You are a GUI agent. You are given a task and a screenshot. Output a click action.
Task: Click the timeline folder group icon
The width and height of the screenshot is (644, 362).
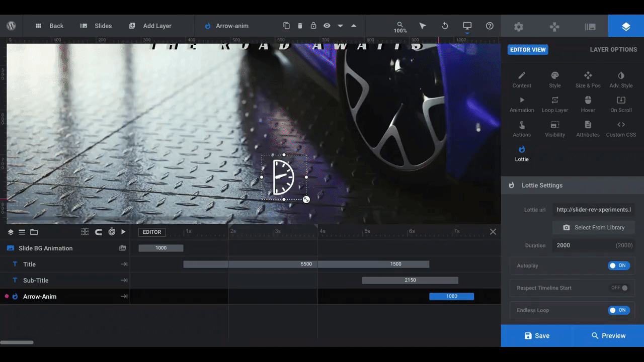[x=34, y=232]
